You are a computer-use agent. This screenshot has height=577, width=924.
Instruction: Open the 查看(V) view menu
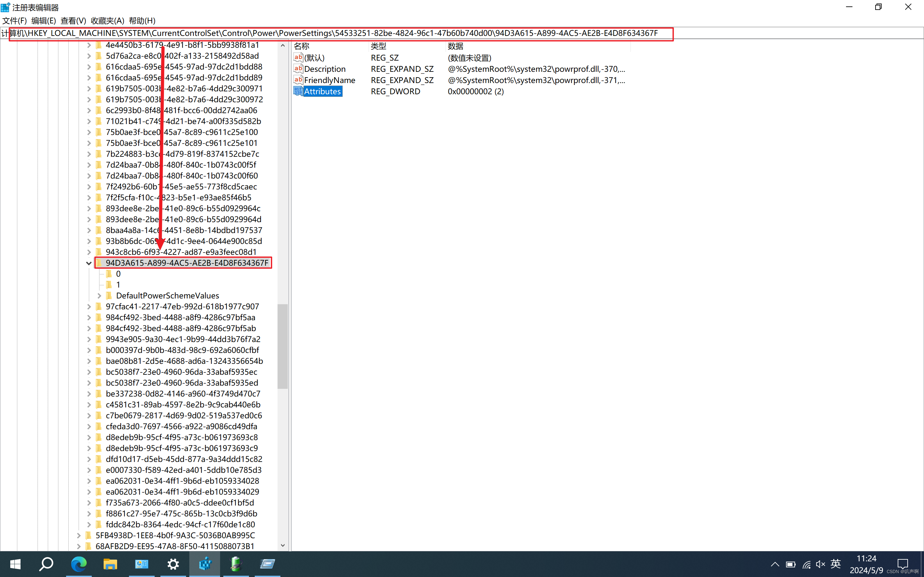click(x=73, y=21)
